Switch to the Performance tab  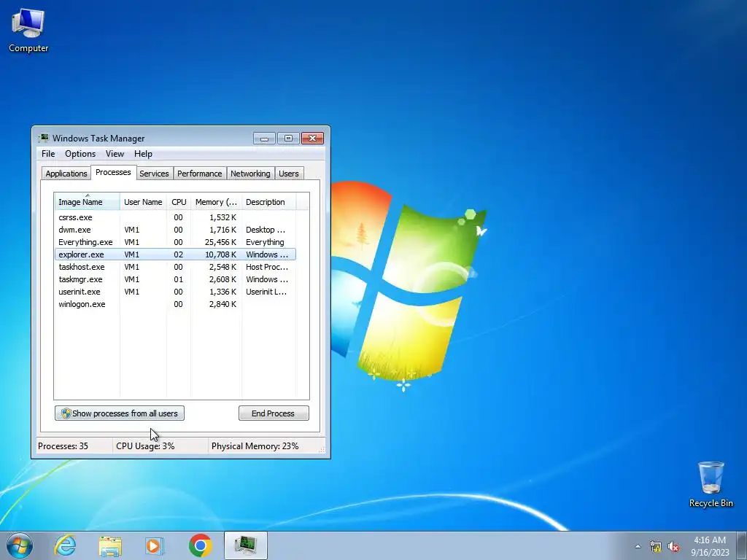(200, 174)
